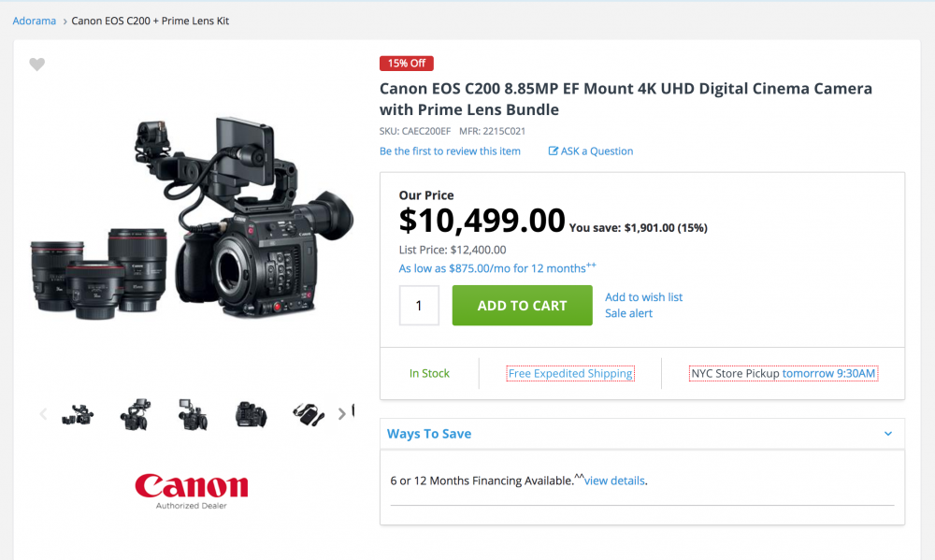Image resolution: width=935 pixels, height=560 pixels.
Task: Click Add to wish list link
Action: 643,297
